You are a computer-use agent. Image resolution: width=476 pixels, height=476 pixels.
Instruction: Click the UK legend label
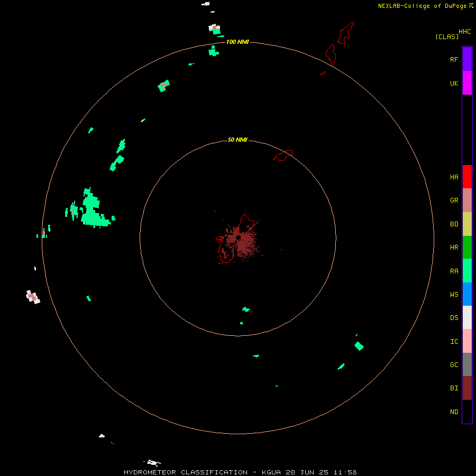[454, 83]
